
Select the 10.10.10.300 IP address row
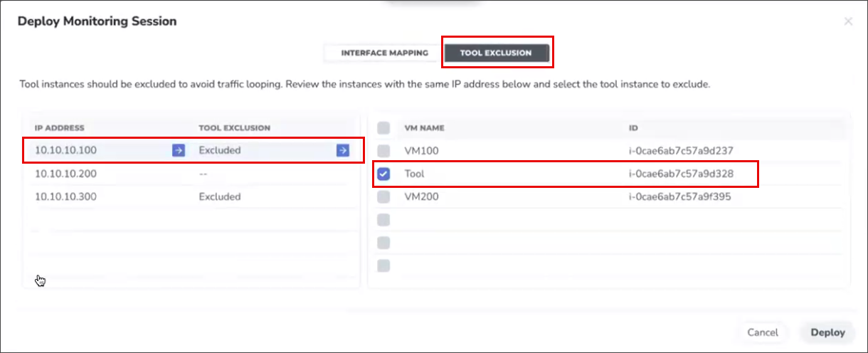[x=65, y=196]
